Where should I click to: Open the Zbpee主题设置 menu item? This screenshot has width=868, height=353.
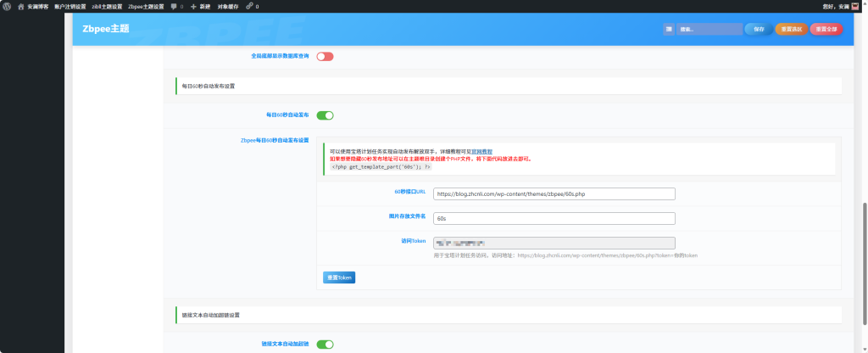146,6
